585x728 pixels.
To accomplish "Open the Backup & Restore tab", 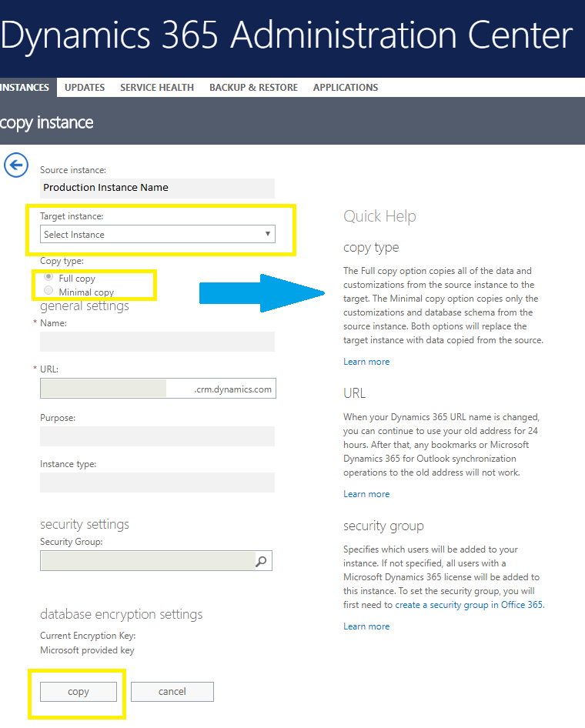I will [253, 88].
